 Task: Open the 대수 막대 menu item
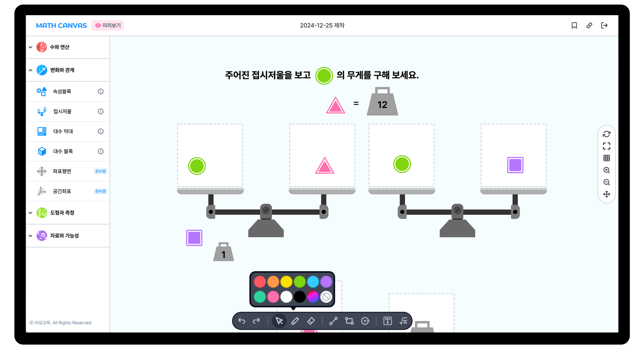click(x=63, y=132)
